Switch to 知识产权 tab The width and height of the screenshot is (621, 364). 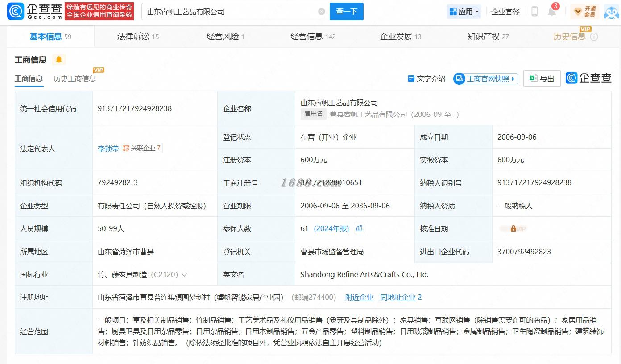[x=488, y=37]
